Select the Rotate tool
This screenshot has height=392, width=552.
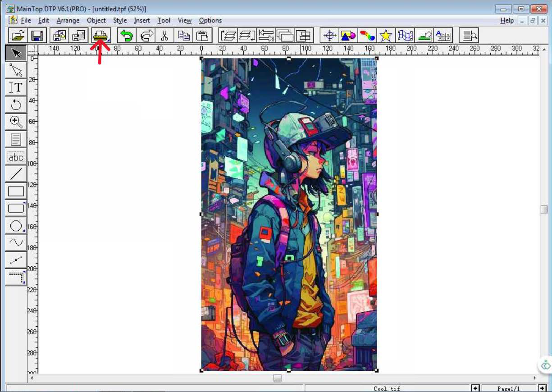tap(16, 105)
